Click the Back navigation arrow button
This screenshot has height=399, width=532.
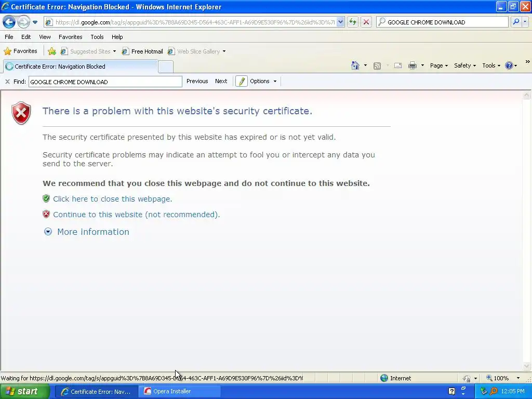coord(9,22)
